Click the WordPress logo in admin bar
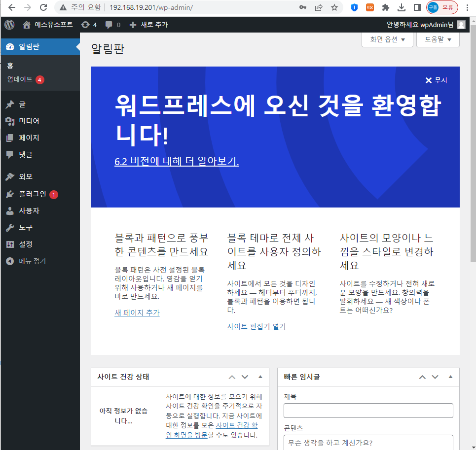Viewport: 476px width, 450px height. [x=9, y=25]
